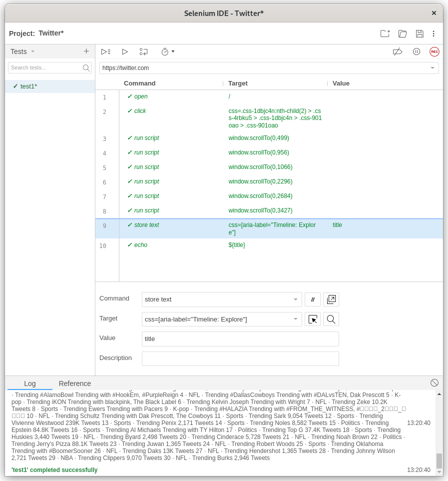The height and width of the screenshot is (481, 448).
Task: Start recording with REC button
Action: coord(434,51)
